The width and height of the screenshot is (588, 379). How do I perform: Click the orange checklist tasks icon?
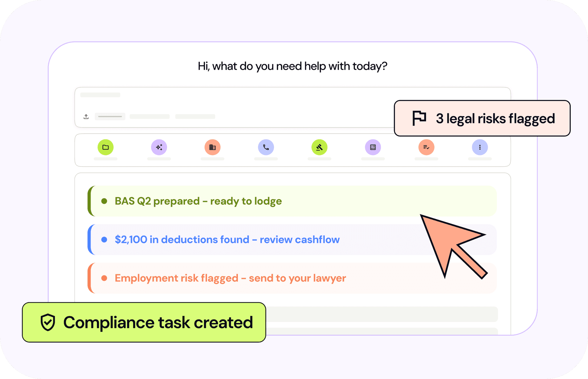tap(426, 147)
